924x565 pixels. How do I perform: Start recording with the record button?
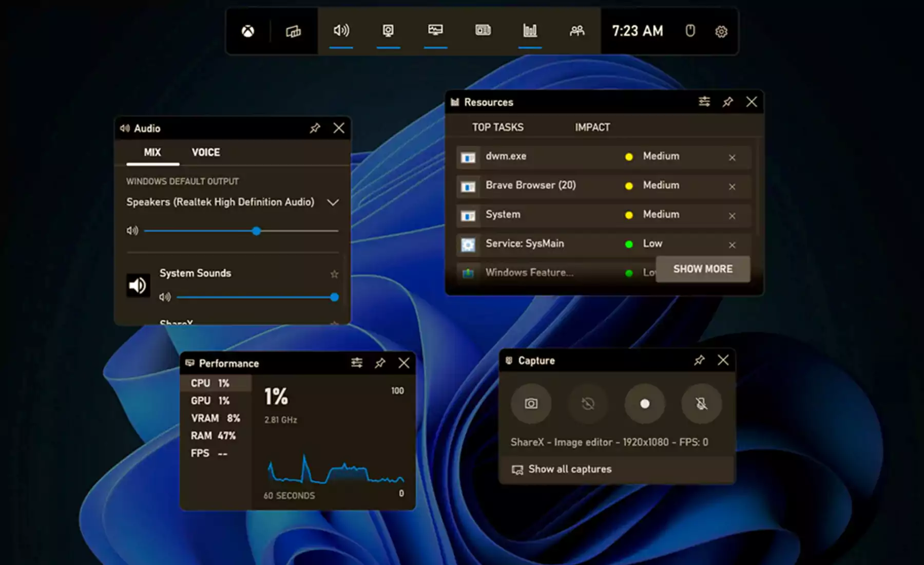coord(645,404)
